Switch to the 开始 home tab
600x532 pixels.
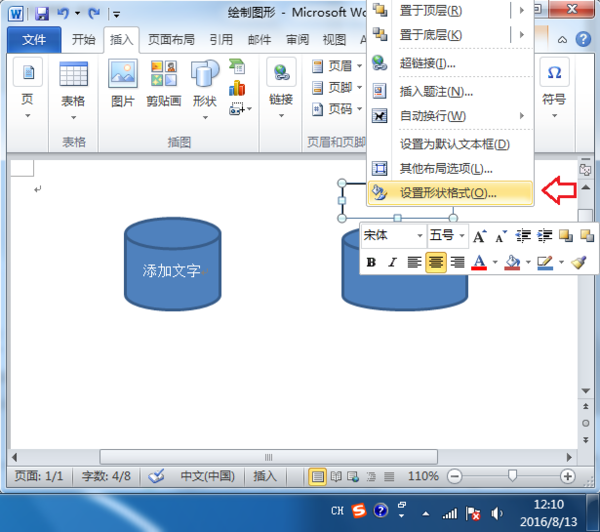(x=83, y=39)
